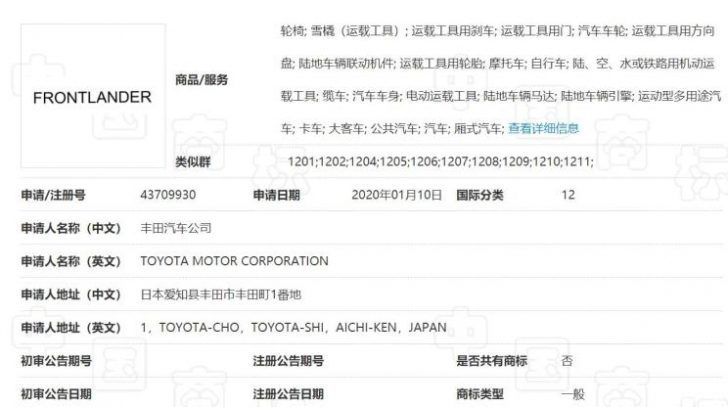Open the 查看详细信息 link
This screenshot has width=728, height=407.
[x=543, y=128]
